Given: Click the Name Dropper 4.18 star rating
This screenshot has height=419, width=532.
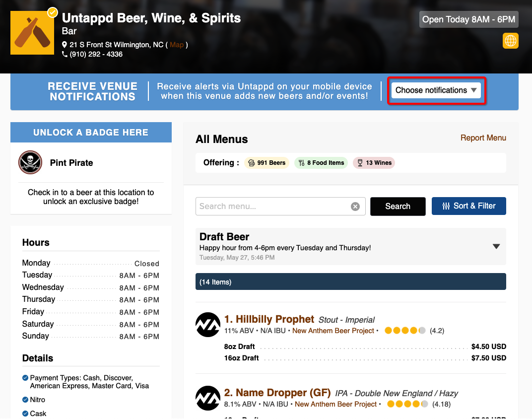Looking at the screenshot, I should pos(407,404).
